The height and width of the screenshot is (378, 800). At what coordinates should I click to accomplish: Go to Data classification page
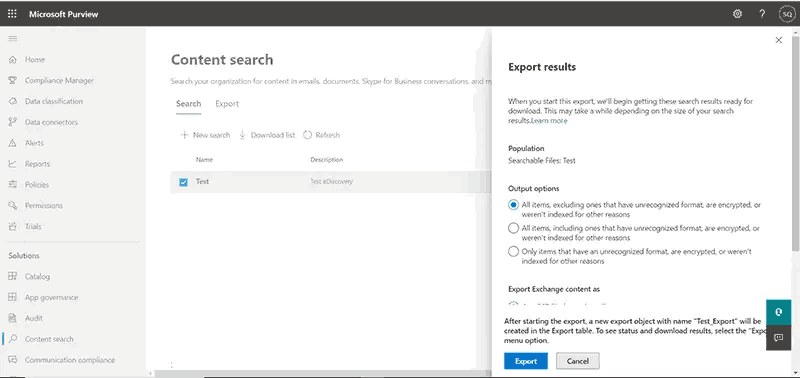[x=54, y=102]
